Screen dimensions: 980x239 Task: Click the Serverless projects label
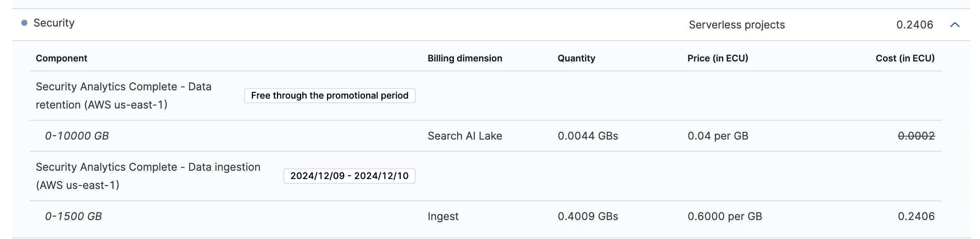737,25
